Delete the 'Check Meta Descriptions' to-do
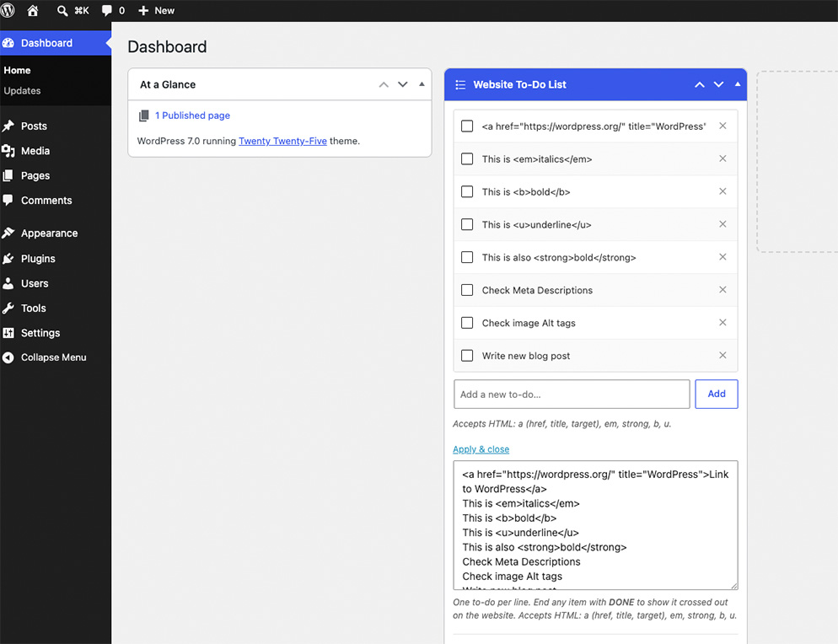Screen dimensions: 838x644 coord(723,290)
